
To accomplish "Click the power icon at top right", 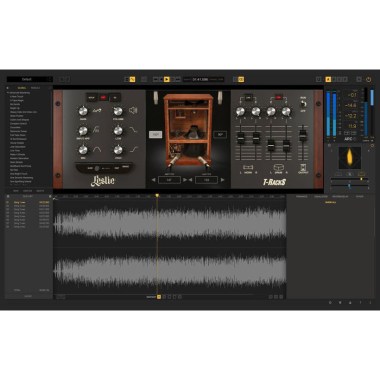I will click(x=368, y=79).
